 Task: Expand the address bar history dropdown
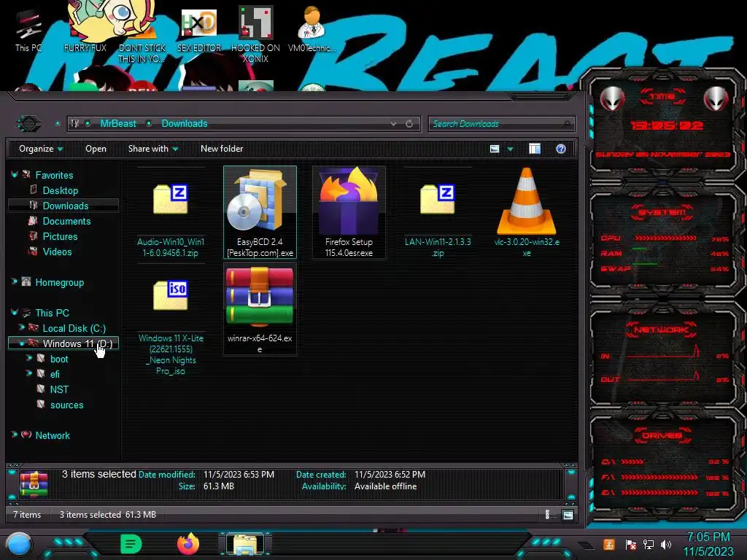pyautogui.click(x=393, y=124)
